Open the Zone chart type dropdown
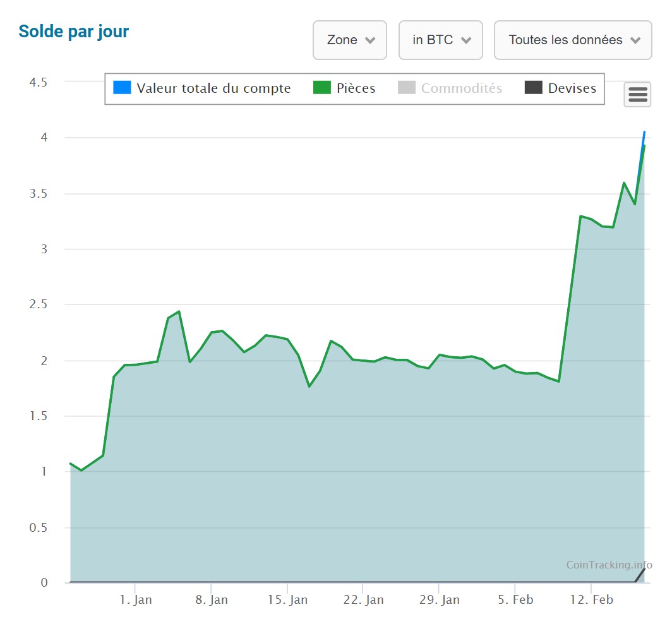The height and width of the screenshot is (619, 672). (349, 40)
